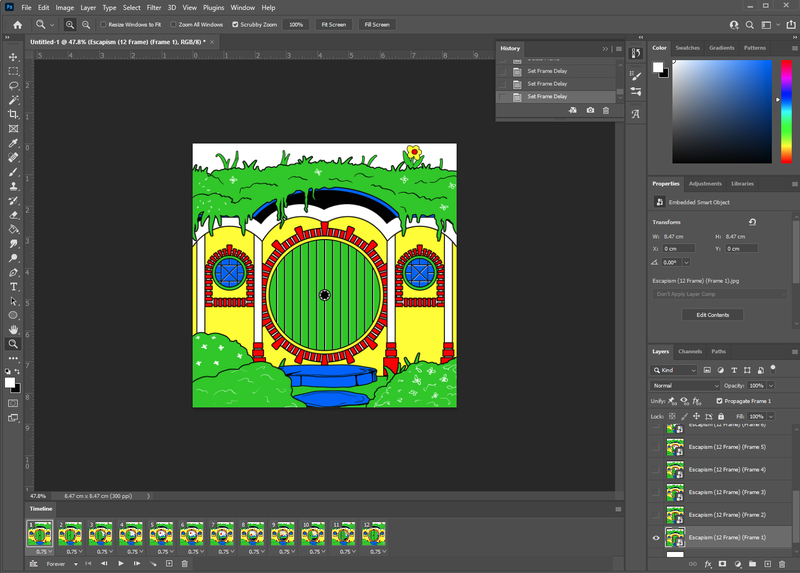
Task: Click the lock all layer icon
Action: click(722, 416)
